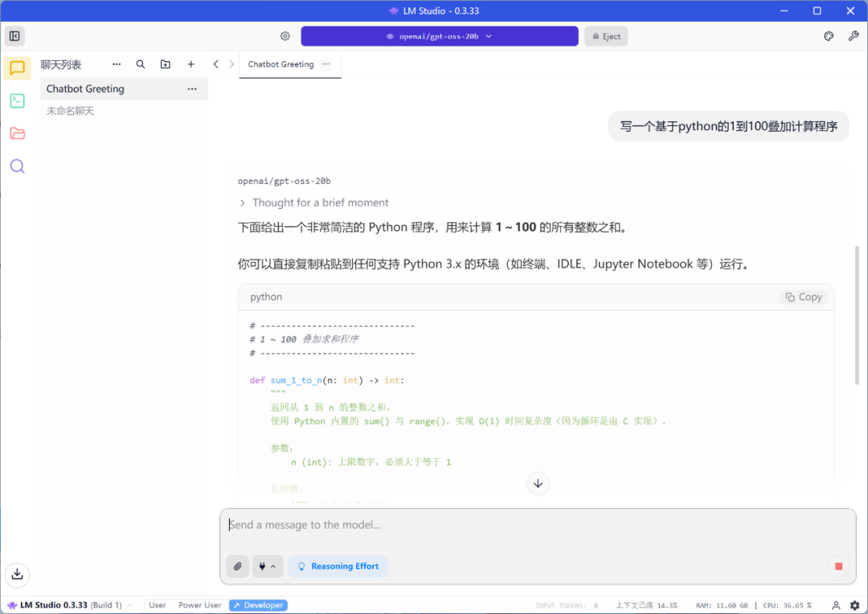Click the chat vertical scrollbar

[857, 316]
